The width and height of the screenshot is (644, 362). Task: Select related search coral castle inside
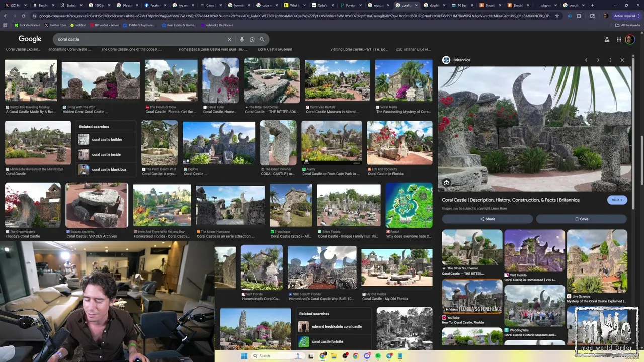106,155
